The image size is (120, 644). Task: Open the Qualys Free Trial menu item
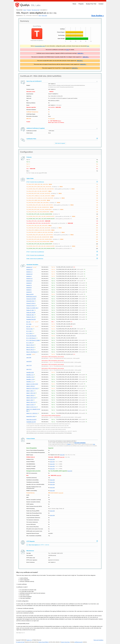click(91, 4)
